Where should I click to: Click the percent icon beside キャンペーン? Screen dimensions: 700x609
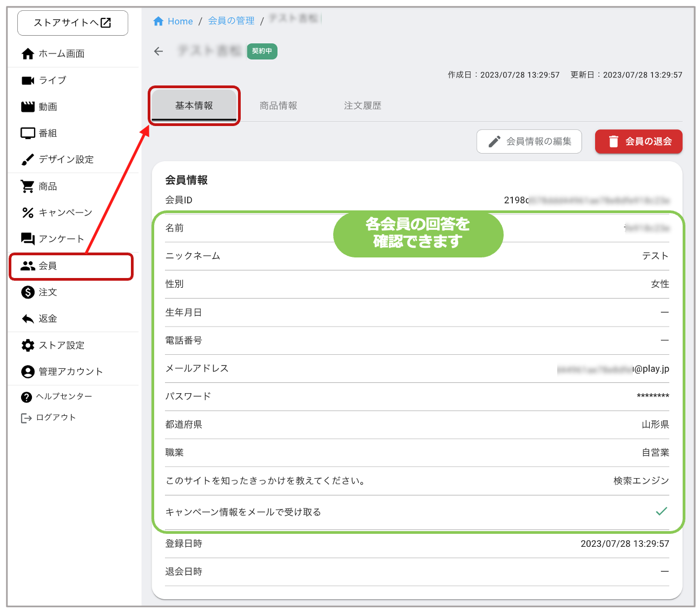click(x=28, y=213)
